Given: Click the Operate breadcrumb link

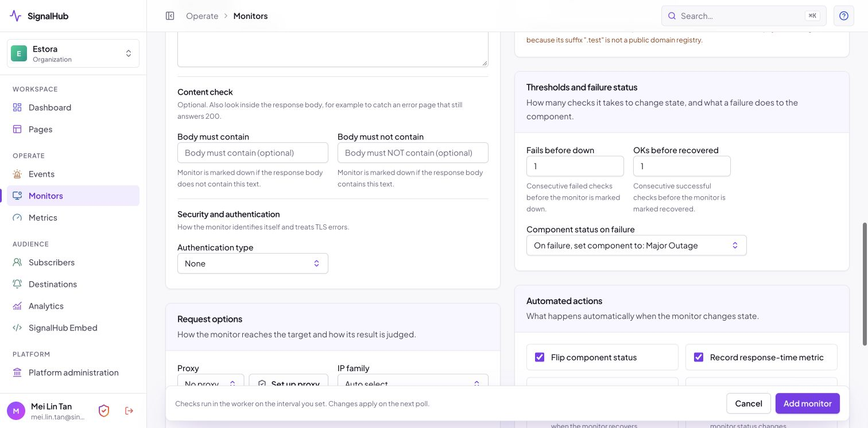Looking at the screenshot, I should tap(202, 16).
